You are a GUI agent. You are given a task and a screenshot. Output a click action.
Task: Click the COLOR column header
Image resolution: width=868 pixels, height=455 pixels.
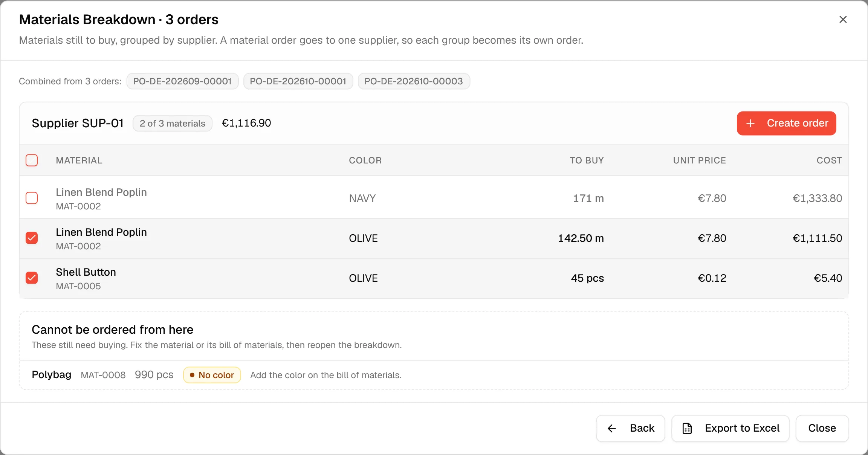(365, 160)
